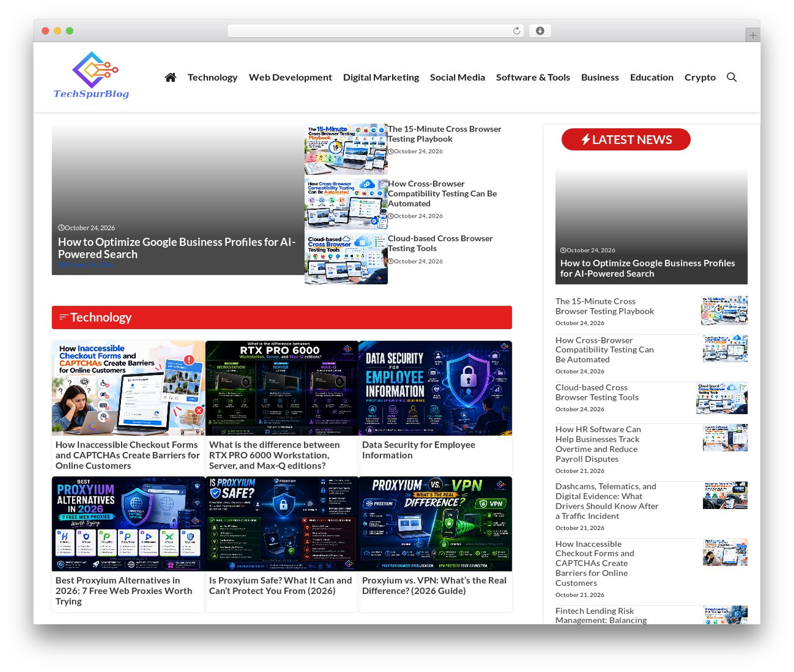
Task: Open Proxyium vs. VPN card image
Action: pos(435,524)
